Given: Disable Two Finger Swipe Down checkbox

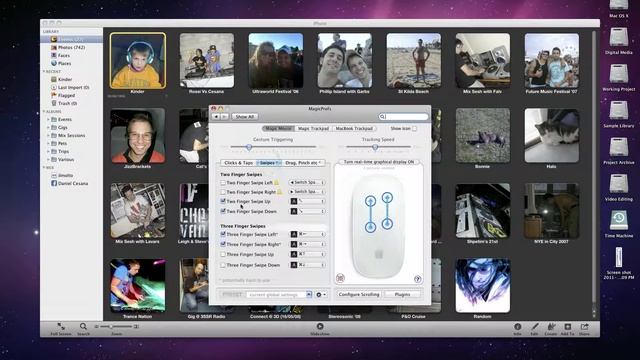Looking at the screenshot, I should tap(223, 211).
